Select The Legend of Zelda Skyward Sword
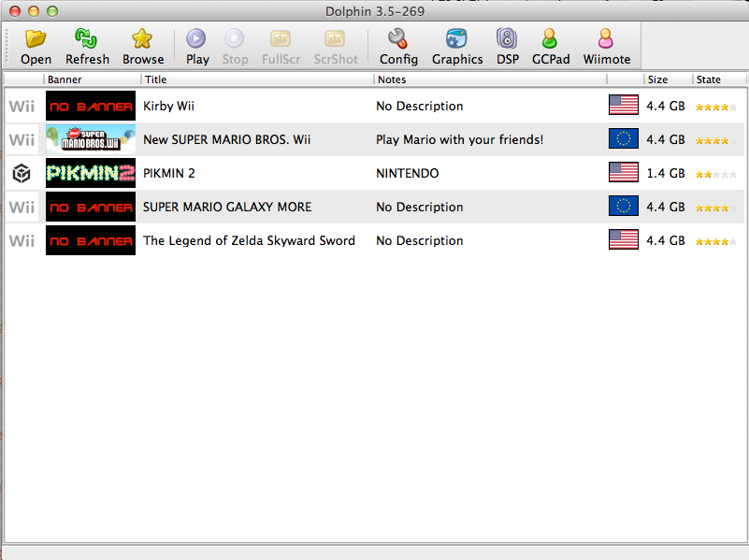The width and height of the screenshot is (749, 560). (x=249, y=240)
